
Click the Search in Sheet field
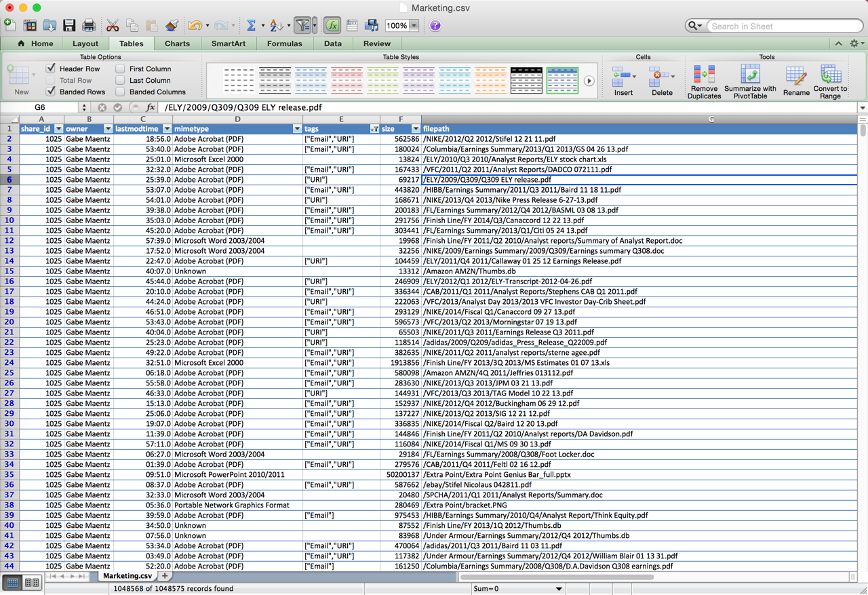pos(785,26)
